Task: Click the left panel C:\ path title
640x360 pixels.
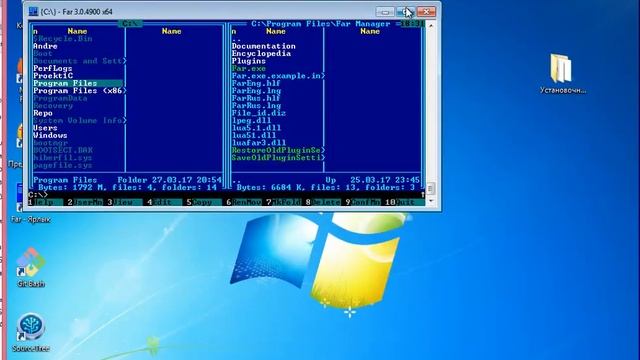Action: coord(131,24)
